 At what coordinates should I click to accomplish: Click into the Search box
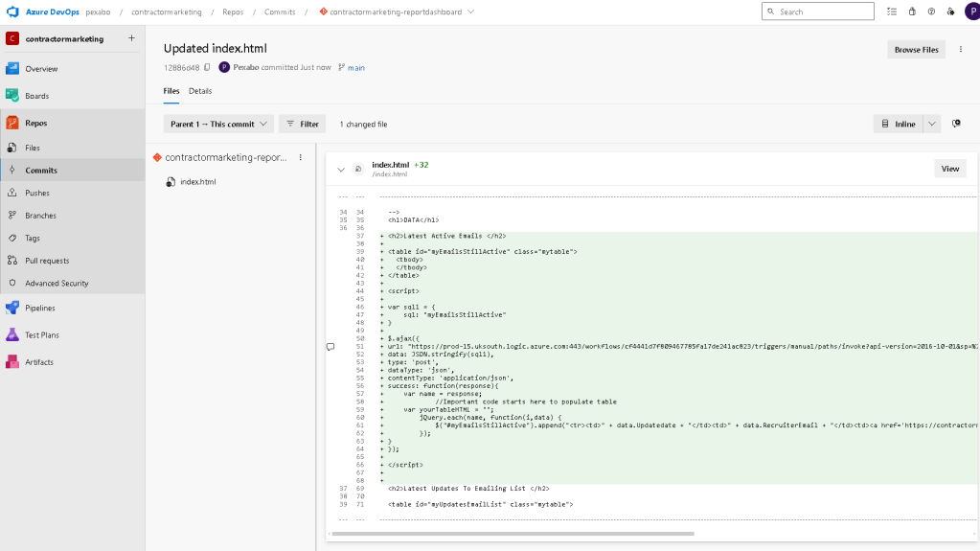tap(817, 11)
